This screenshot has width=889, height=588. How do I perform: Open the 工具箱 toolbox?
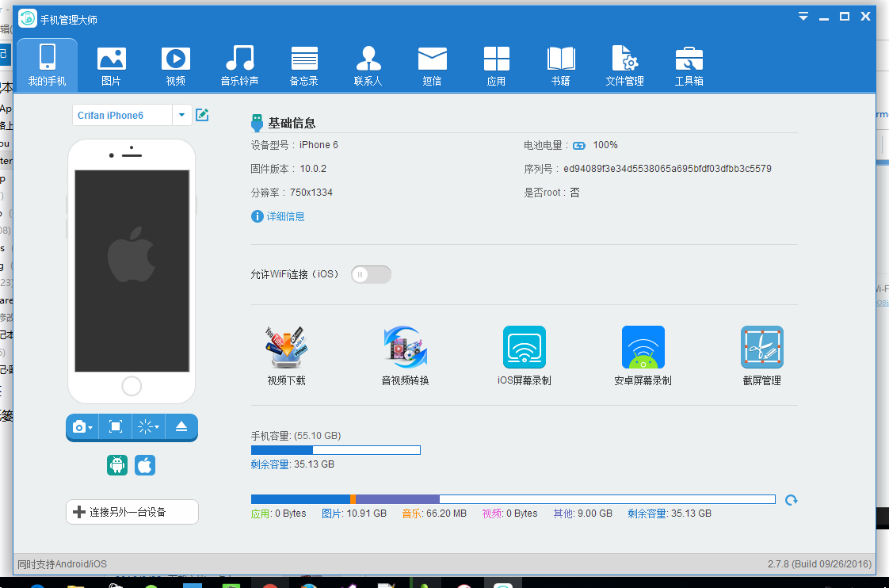(689, 65)
